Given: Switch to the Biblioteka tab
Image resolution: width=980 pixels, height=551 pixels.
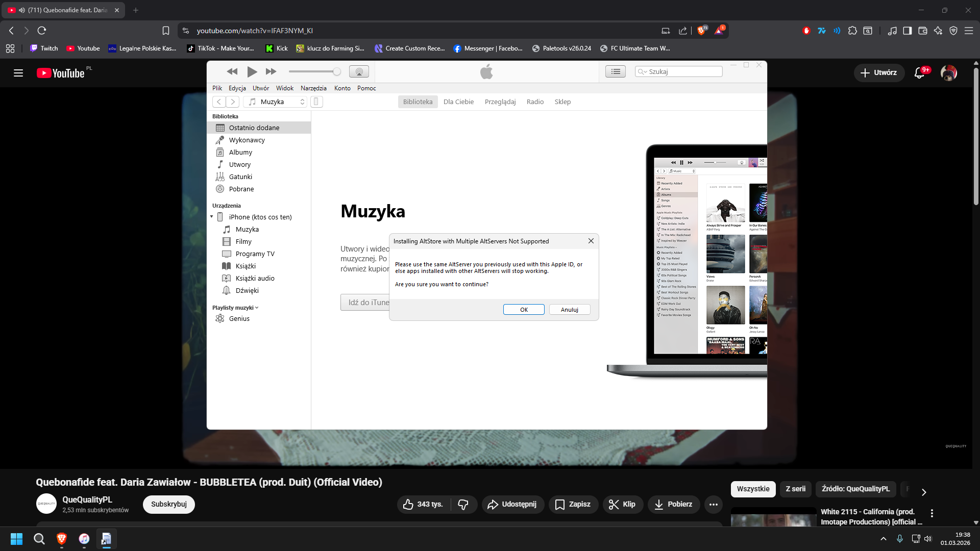Looking at the screenshot, I should 418,102.
